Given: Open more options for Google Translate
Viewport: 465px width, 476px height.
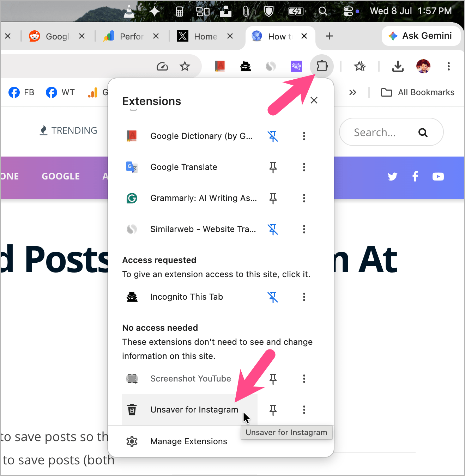Looking at the screenshot, I should pos(304,167).
